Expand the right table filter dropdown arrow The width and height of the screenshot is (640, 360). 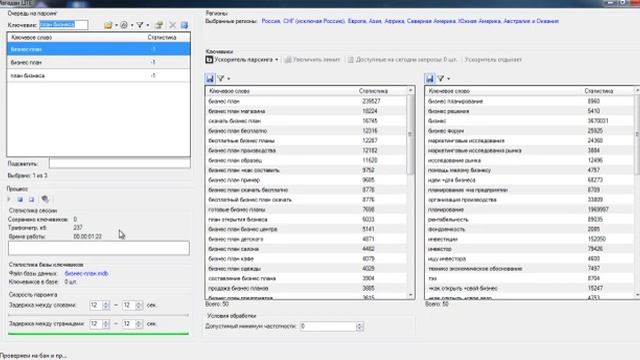point(449,79)
